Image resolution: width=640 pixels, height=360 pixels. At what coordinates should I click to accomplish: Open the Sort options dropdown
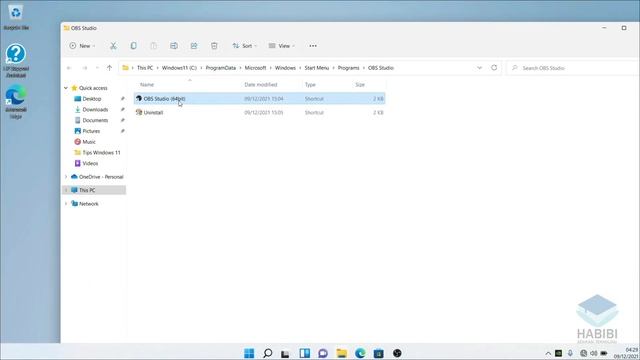(x=244, y=46)
